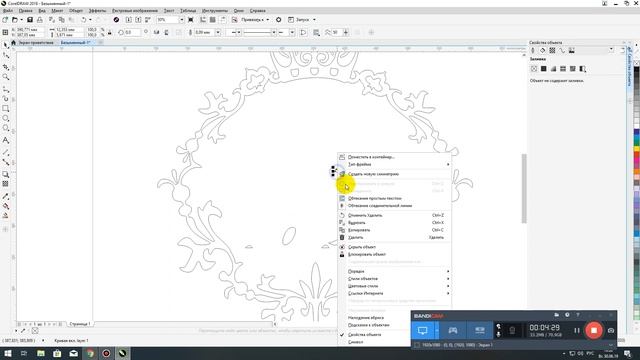Open the Options gear icon
Screen dimensions: 640x360
(278, 20)
